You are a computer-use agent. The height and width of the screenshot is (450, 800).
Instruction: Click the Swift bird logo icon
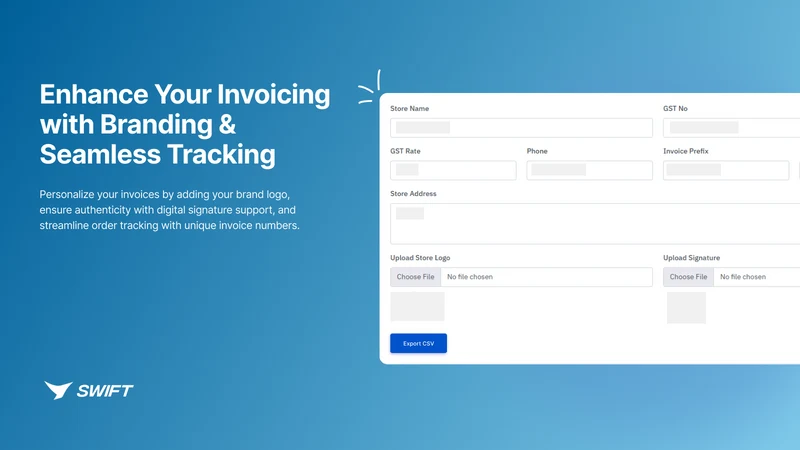(x=58, y=390)
